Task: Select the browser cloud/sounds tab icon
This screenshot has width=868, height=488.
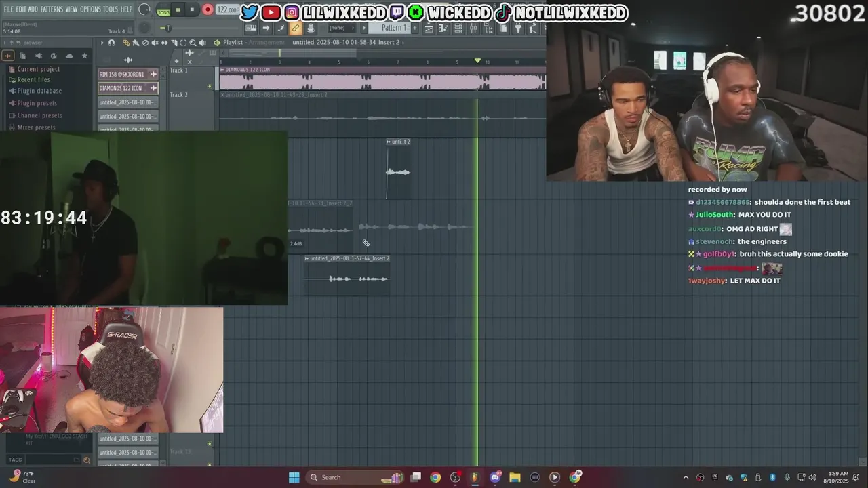Action: click(68, 56)
